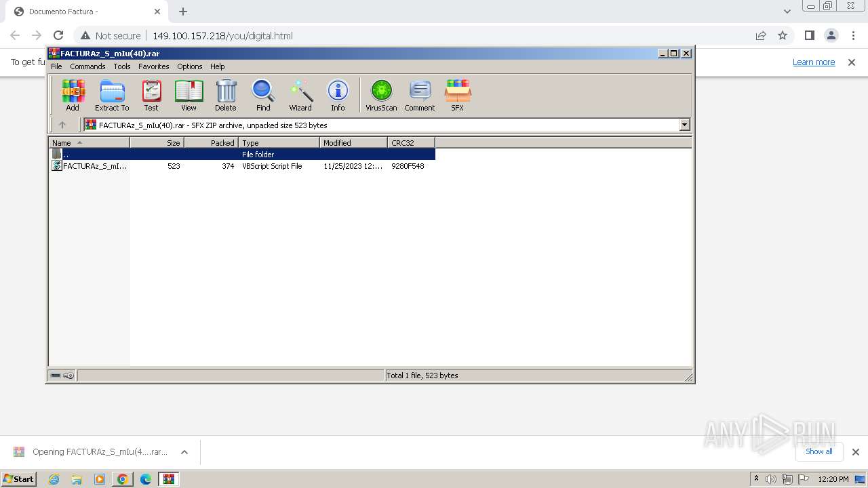Click Show all downloads button
Screen dimensions: 868x488
point(819,451)
